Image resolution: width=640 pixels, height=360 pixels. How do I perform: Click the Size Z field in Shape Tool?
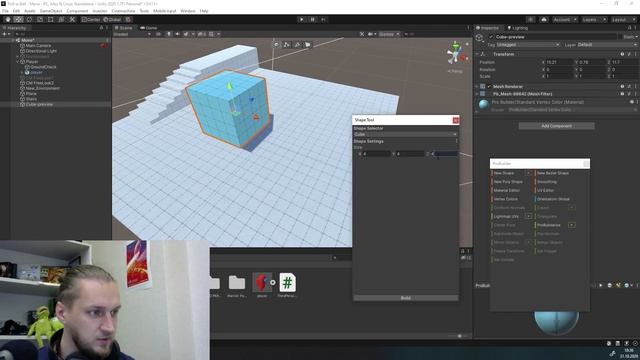445,154
